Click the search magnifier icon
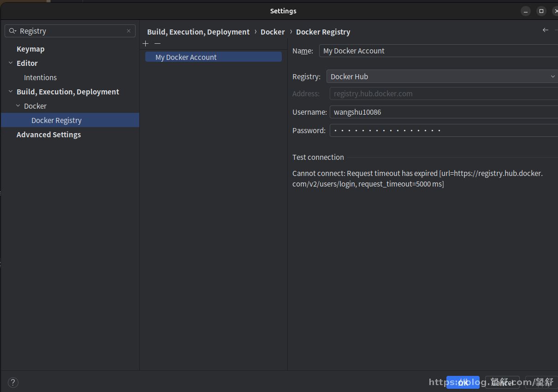This screenshot has height=392, width=558. point(12,31)
